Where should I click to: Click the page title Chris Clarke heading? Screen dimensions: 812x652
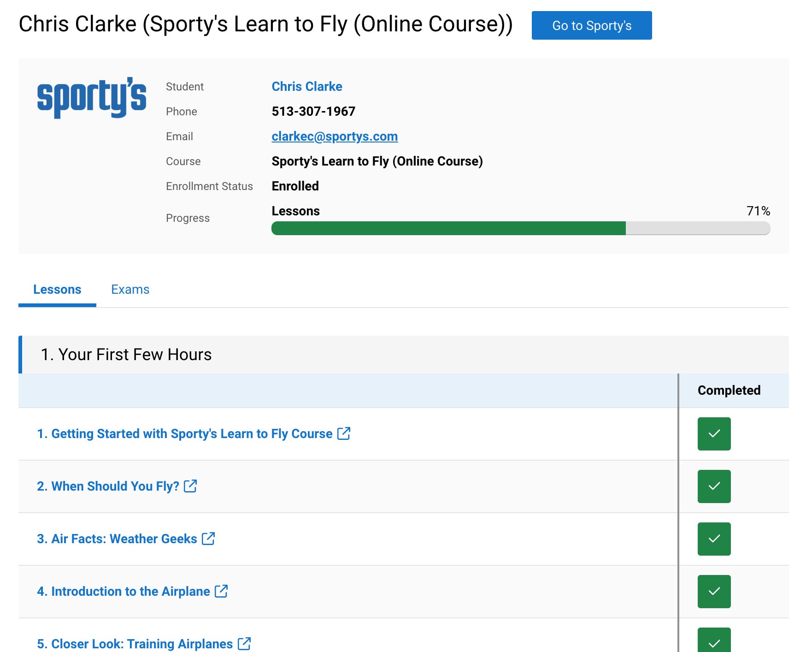265,24
